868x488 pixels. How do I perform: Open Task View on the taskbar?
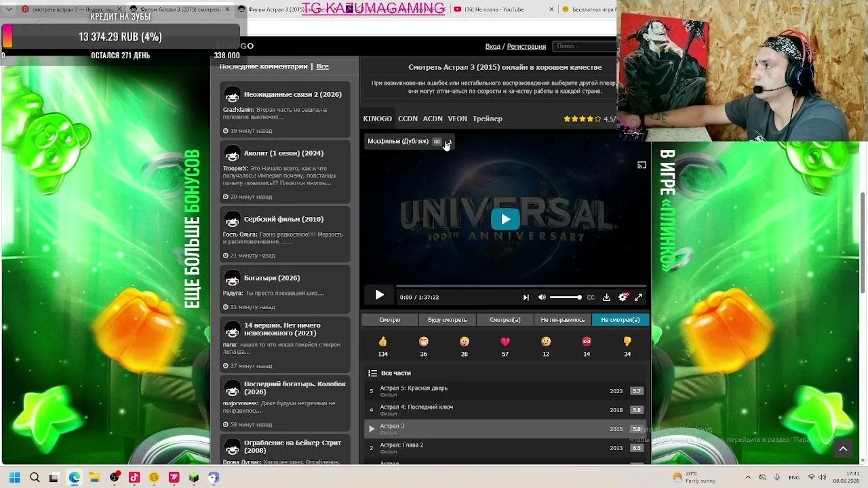coord(54,478)
